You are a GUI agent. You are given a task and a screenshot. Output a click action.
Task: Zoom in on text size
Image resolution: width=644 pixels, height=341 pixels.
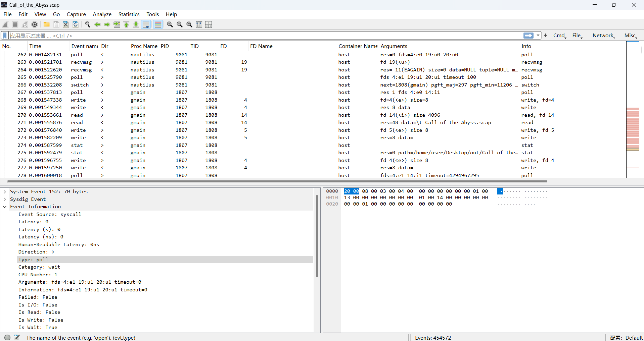pos(170,24)
